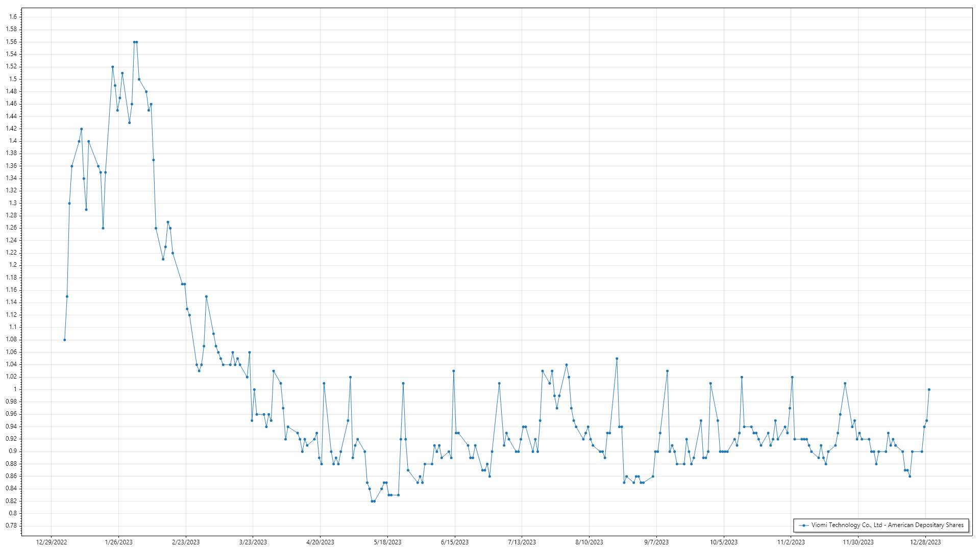The width and height of the screenshot is (980, 551).
Task: Click the 1.26 low point in mid January
Action: pyautogui.click(x=103, y=228)
